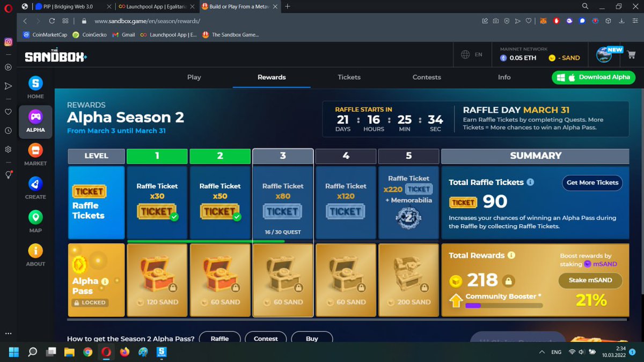
Task: Click the Alpha Pass info icon
Action: pyautogui.click(x=105, y=281)
